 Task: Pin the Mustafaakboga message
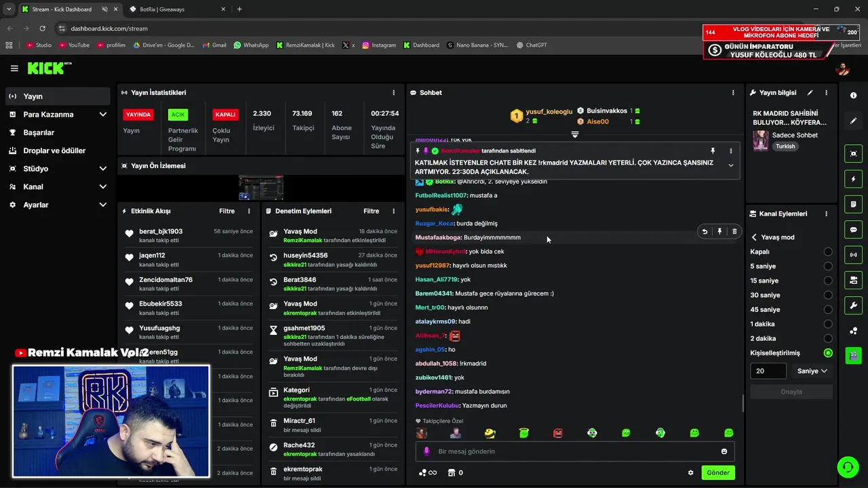click(x=719, y=232)
